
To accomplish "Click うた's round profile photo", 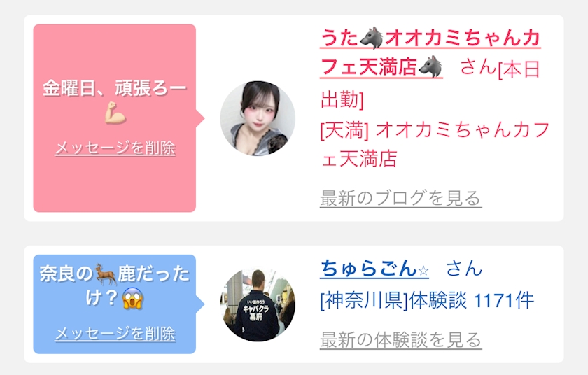I will (x=258, y=118).
